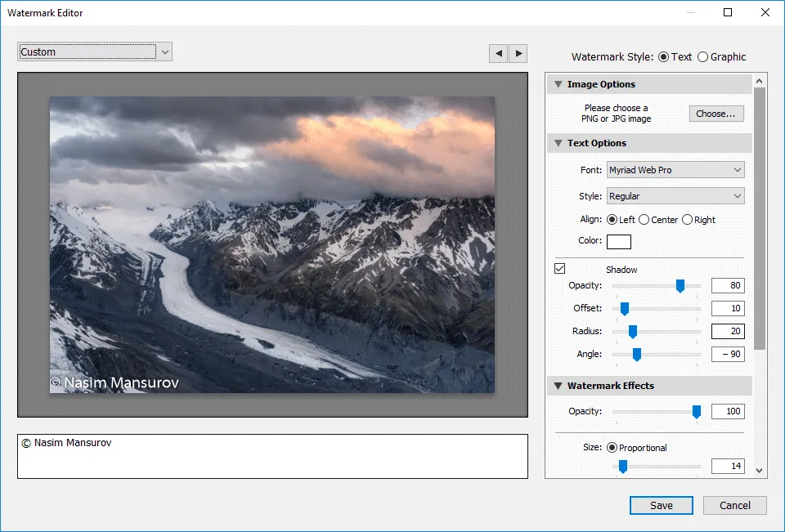Click the previous photo left arrow
The height and width of the screenshot is (532, 785).
498,54
